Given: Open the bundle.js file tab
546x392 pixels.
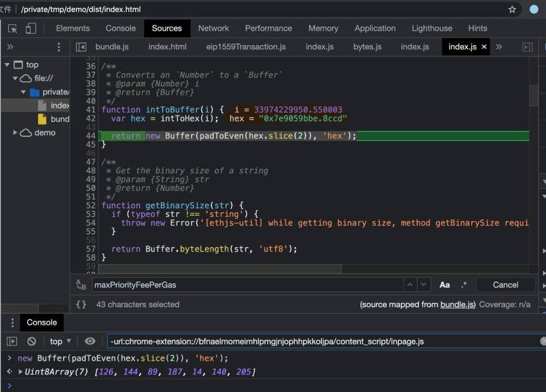Looking at the screenshot, I should coord(112,47).
